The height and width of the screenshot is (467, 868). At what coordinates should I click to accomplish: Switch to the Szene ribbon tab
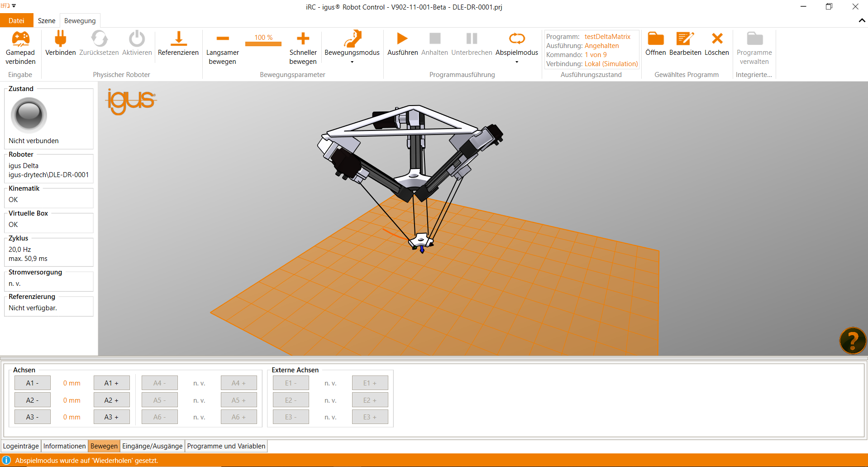[47, 21]
